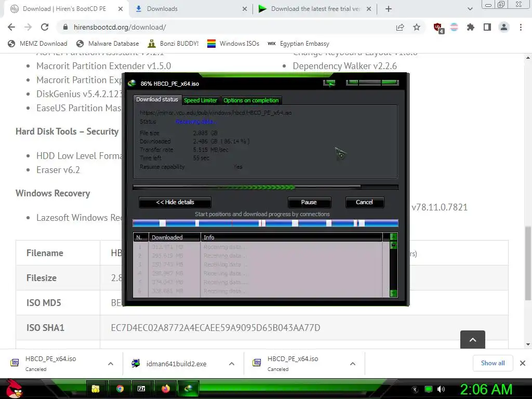Close the 'Download the latest free trial' tab

click(x=369, y=9)
